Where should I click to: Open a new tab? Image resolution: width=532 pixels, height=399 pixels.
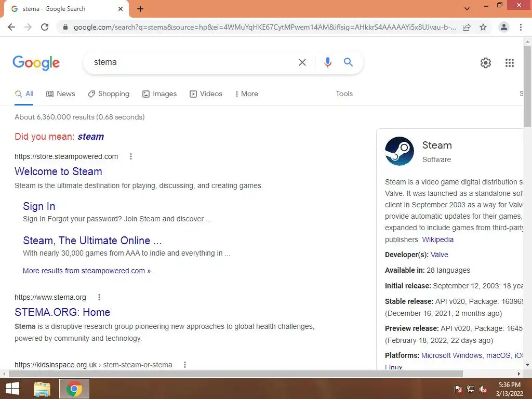[140, 9]
